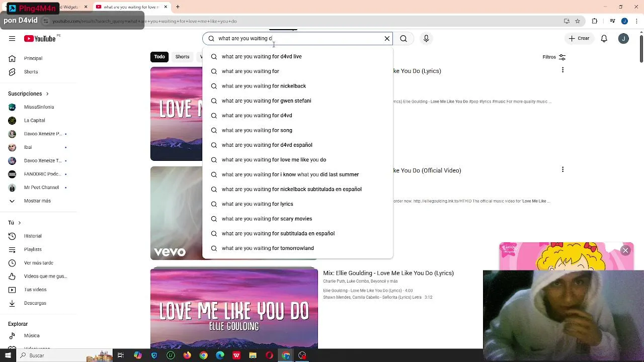644x362 pixels.
Task: Select the Shorts filter chip
Action: coord(182,57)
